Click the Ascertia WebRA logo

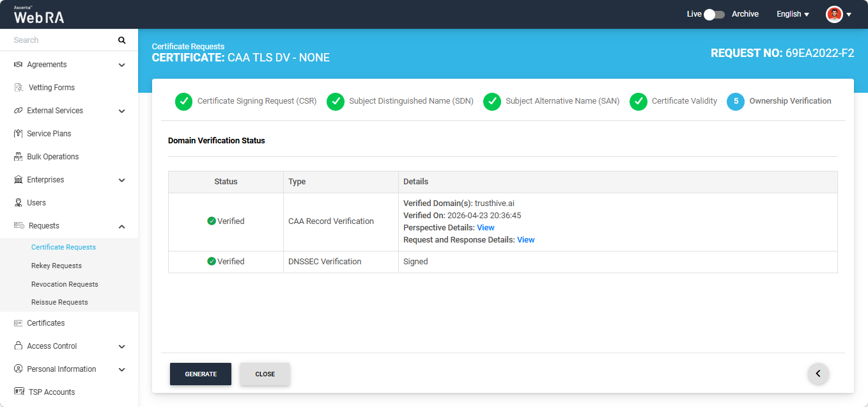pyautogui.click(x=39, y=15)
